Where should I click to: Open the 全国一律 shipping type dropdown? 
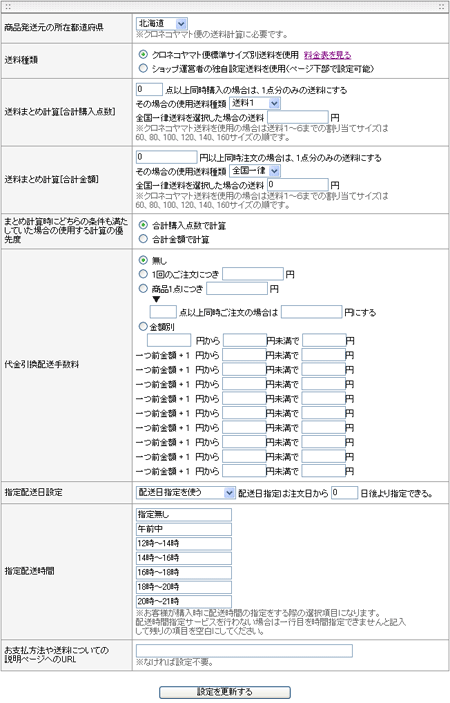pyautogui.click(x=255, y=171)
